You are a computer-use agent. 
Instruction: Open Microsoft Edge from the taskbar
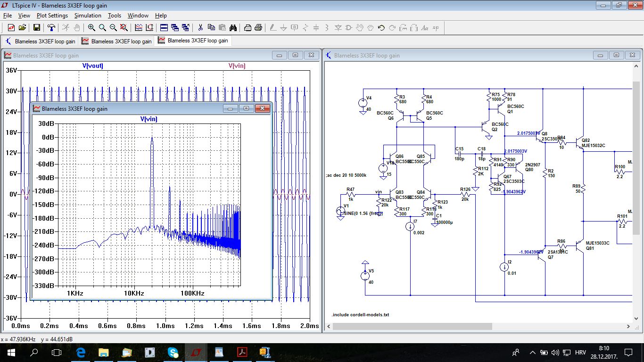click(81, 352)
